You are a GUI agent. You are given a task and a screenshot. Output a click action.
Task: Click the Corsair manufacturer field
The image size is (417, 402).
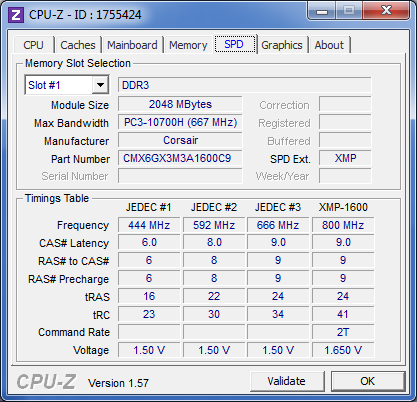coord(180,140)
